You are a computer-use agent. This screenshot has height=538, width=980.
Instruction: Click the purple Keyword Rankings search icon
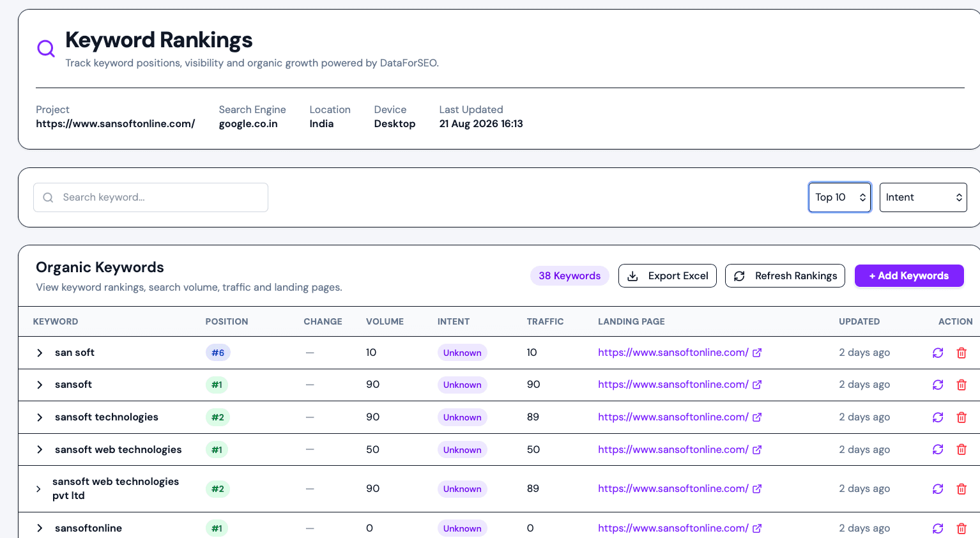pos(46,48)
